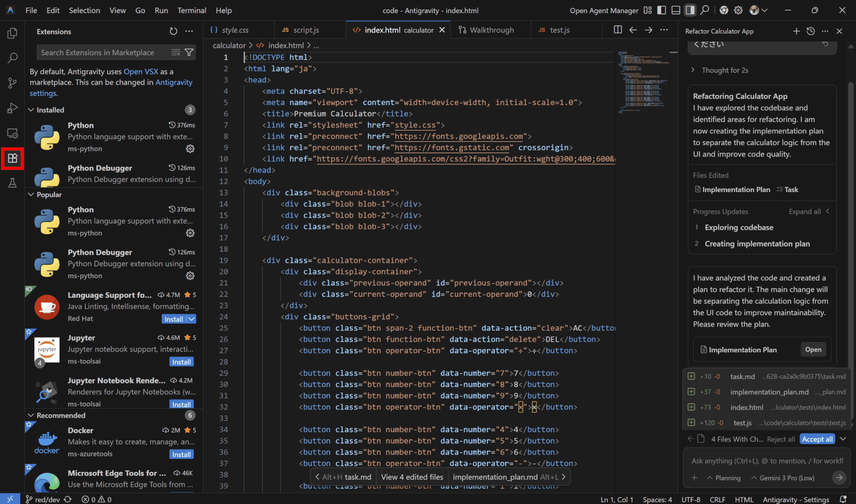Toggle the bottom panel layout button
Viewport: 856px width, 504px height.
[x=675, y=10]
